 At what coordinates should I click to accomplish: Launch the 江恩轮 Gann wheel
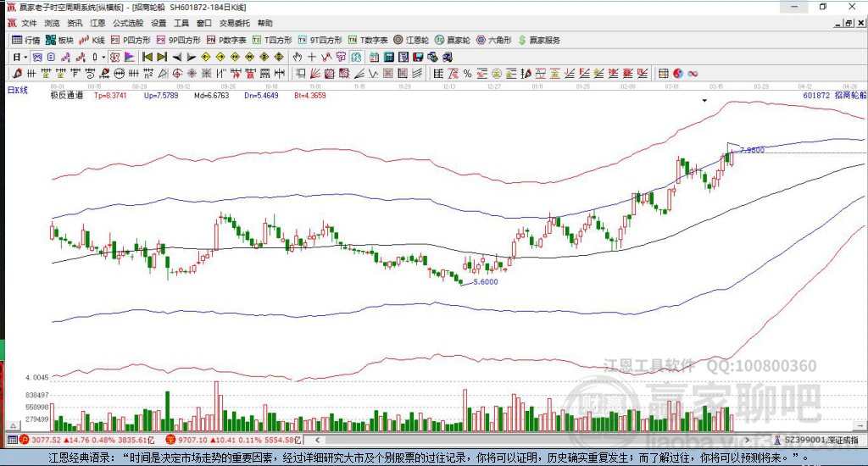point(411,40)
